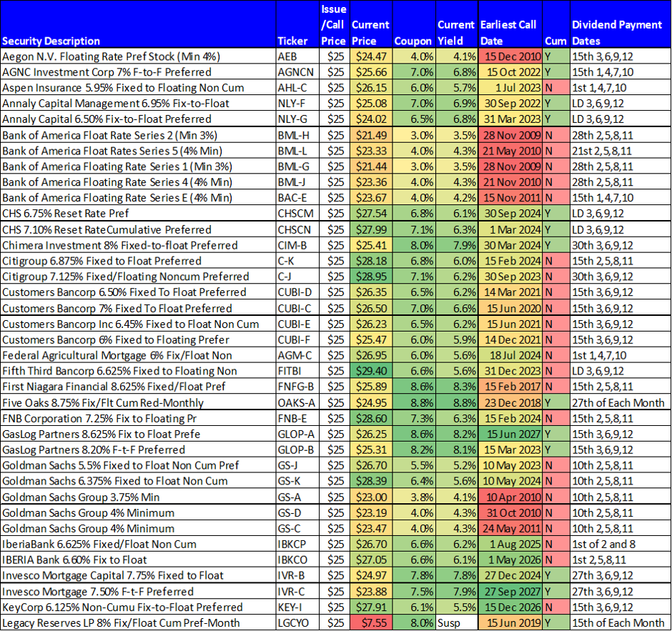The width and height of the screenshot is (672, 631).
Task: Select Chimera Investment 8% Fixed-to-float Preferred
Action: tap(138, 245)
